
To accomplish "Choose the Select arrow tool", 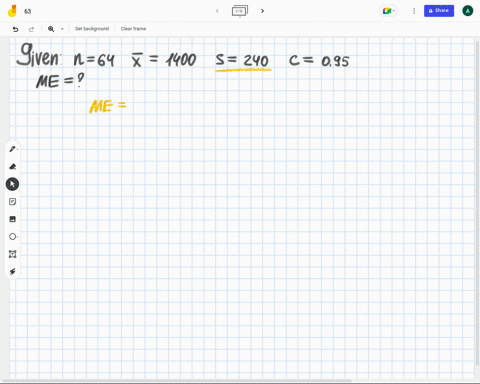I will coord(12,184).
